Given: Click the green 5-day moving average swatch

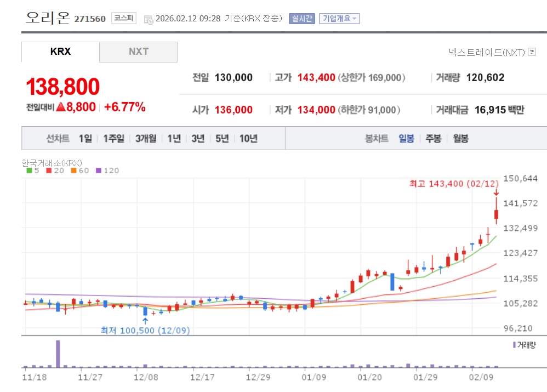Looking at the screenshot, I should (29, 171).
